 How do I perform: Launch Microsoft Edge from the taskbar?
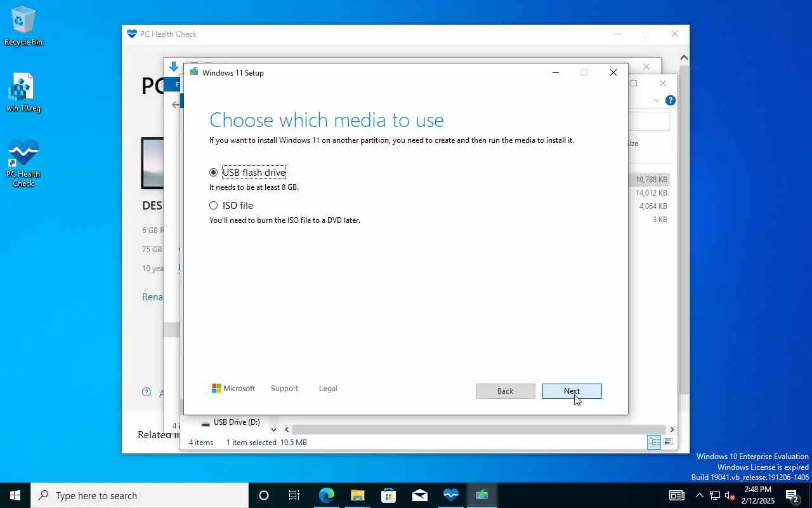click(326, 495)
